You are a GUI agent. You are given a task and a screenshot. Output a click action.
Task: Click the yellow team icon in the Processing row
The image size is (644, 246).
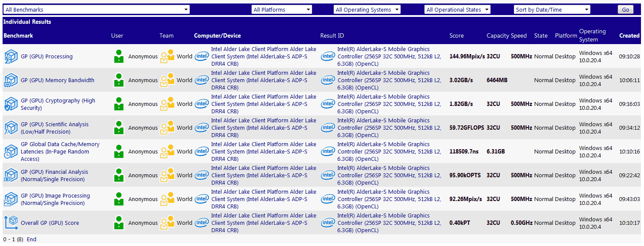point(167,56)
